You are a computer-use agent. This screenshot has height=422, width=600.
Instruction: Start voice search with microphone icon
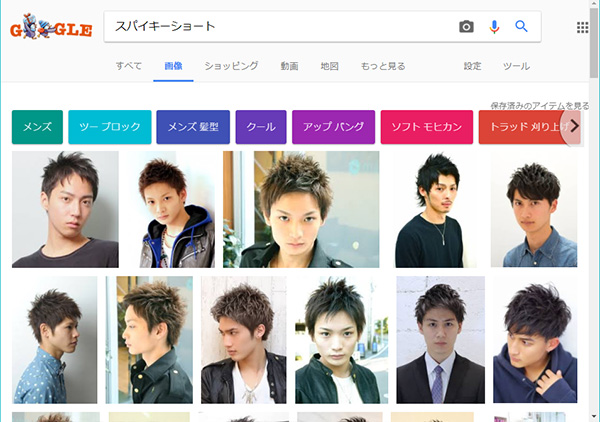[x=494, y=27]
